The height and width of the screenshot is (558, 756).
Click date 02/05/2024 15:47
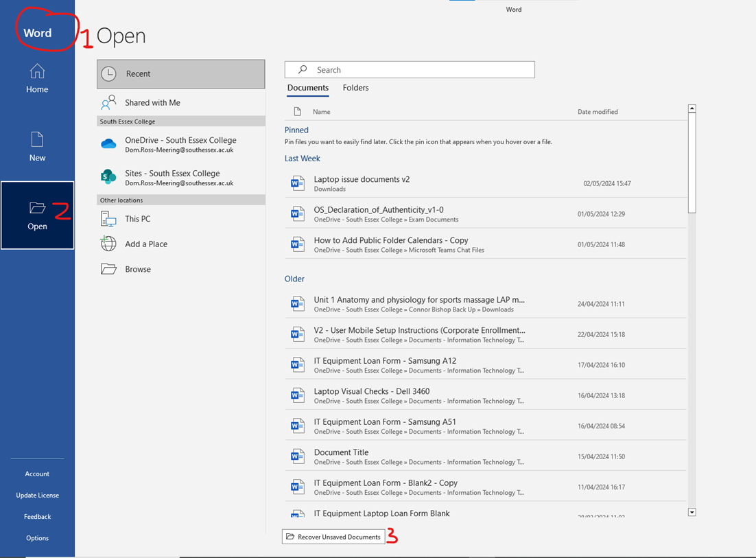(607, 183)
